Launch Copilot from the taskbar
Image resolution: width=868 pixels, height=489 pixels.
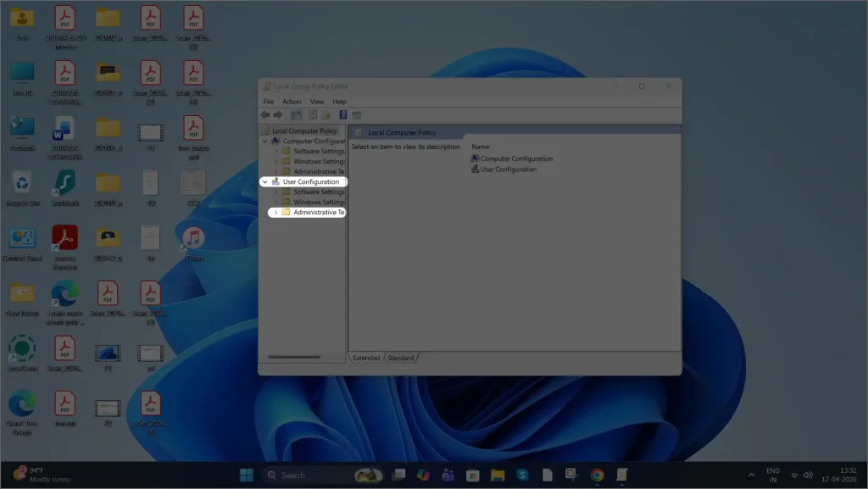[x=424, y=475]
